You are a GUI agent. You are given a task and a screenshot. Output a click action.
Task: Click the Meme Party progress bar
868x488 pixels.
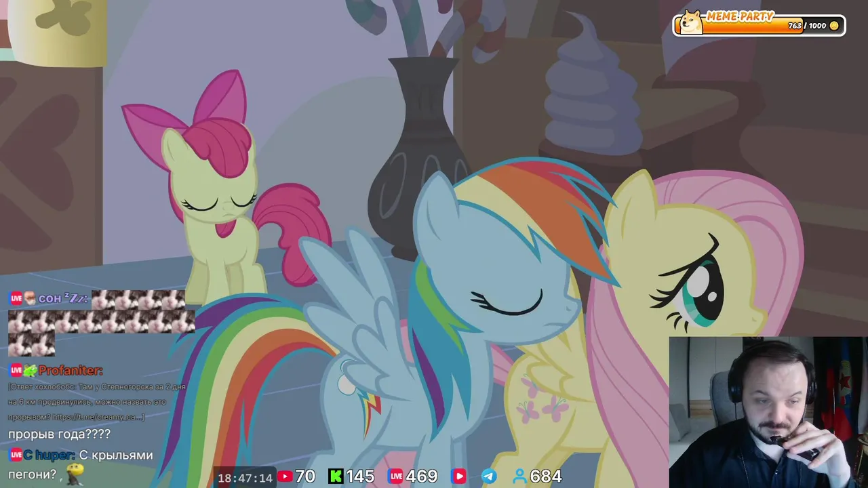pos(759,25)
